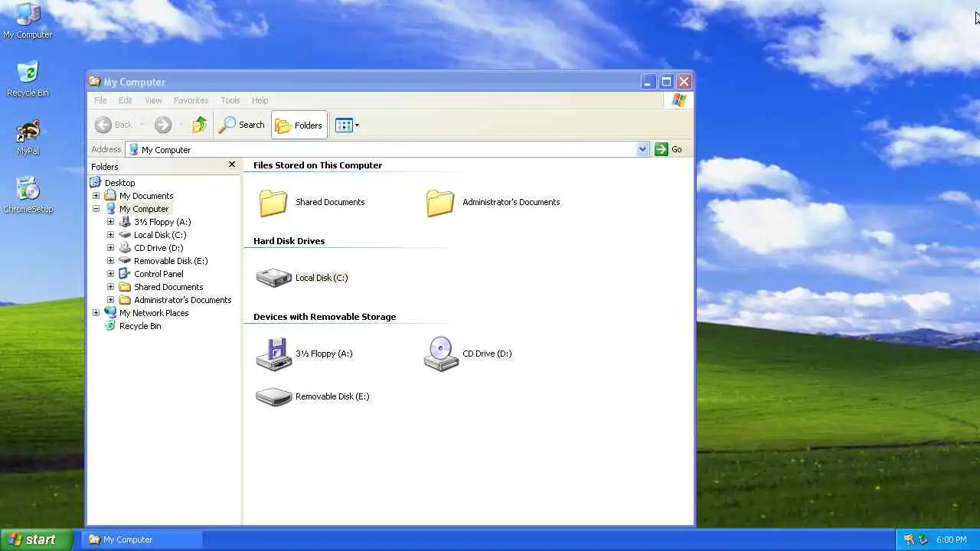The height and width of the screenshot is (551, 980).
Task: Select Local Disk (C:) in tree
Action: (x=160, y=235)
